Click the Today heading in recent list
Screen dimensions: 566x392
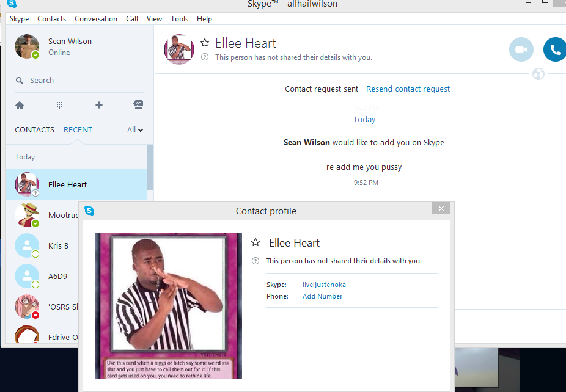25,157
